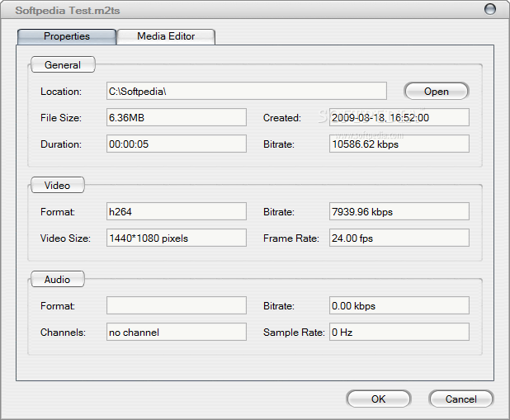This screenshot has height=420, width=510.
Task: Click the Location field showing C:\Softpedia\
Action: [x=247, y=91]
